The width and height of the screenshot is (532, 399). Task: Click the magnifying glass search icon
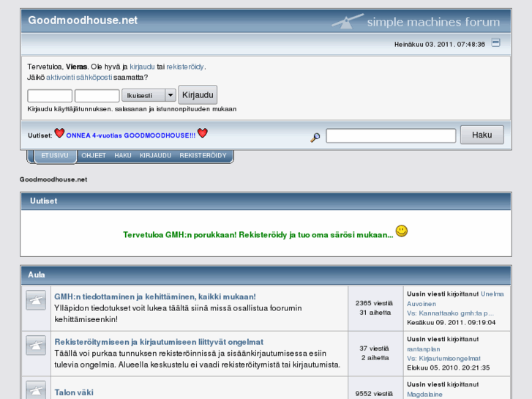point(315,137)
